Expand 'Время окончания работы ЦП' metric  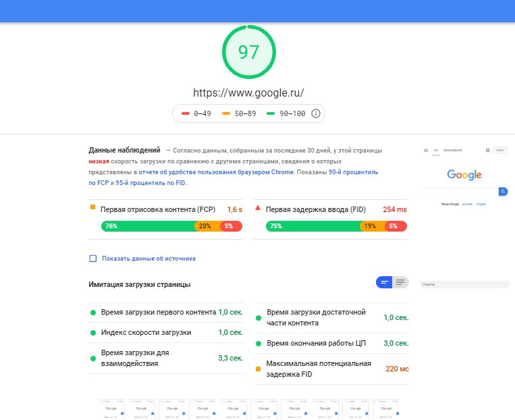coord(331,344)
